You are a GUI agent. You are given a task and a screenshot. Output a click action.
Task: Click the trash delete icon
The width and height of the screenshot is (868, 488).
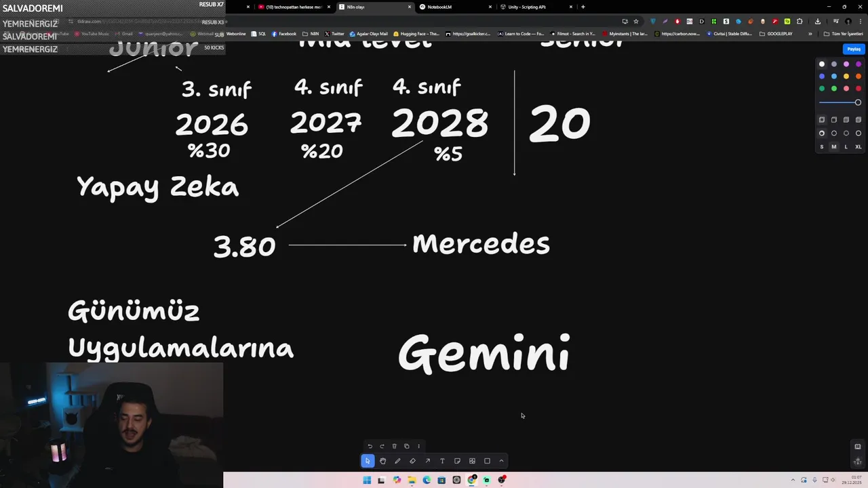click(394, 446)
